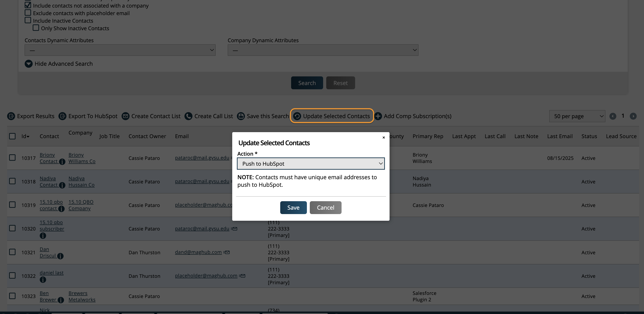This screenshot has width=644, height=314.
Task: Open the Action dropdown showing Push to HubSpot
Action: (310, 164)
